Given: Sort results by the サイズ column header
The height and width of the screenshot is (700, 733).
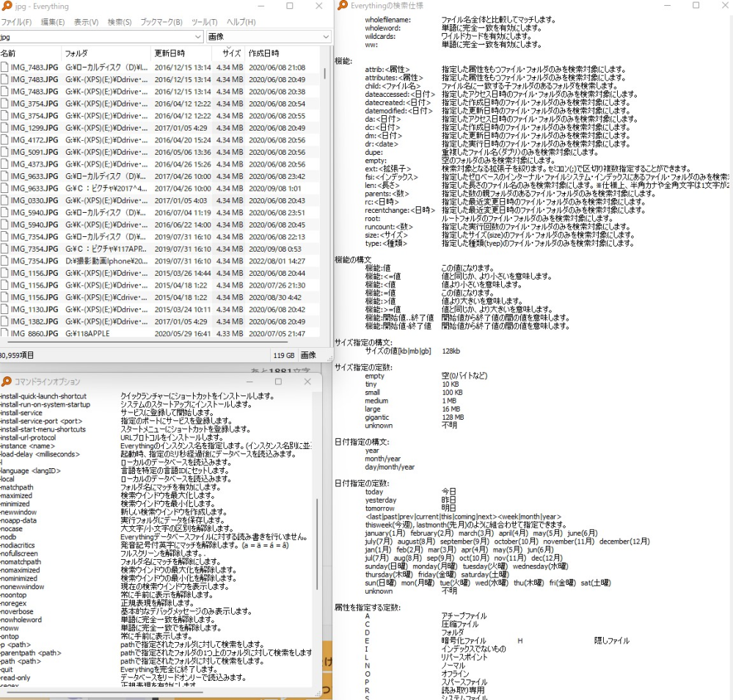Looking at the screenshot, I should [227, 54].
